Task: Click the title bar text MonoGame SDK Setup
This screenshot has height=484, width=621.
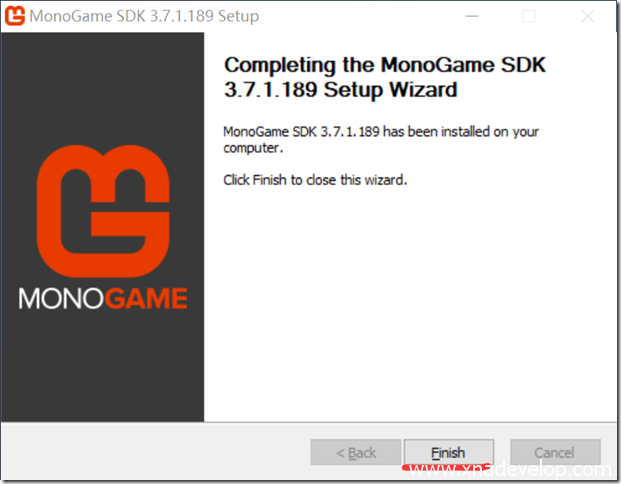Action: (144, 16)
